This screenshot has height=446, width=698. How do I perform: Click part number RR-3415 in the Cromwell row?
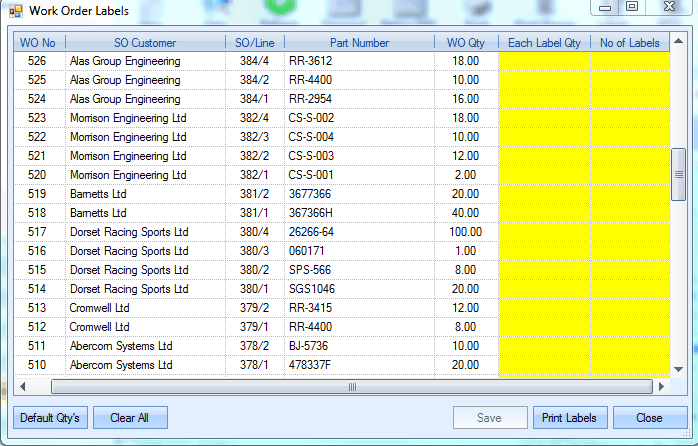coord(312,308)
